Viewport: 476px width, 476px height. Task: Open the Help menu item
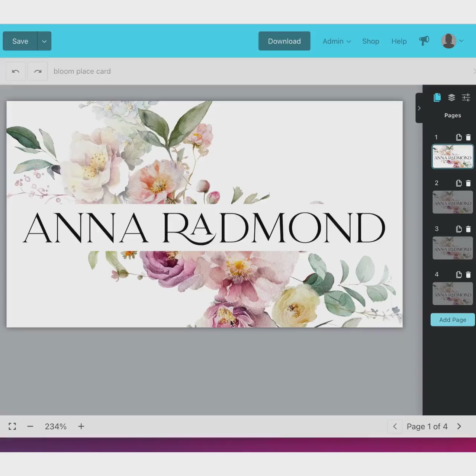coord(399,41)
